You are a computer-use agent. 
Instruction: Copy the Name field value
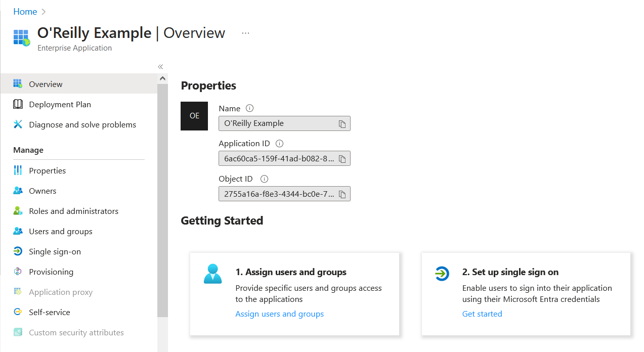click(x=342, y=124)
